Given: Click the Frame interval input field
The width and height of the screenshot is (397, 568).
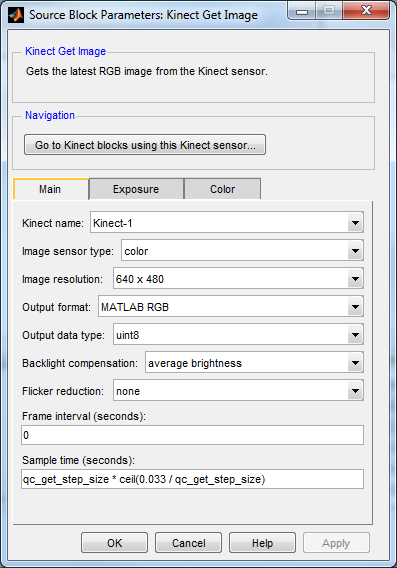Looking at the screenshot, I should pos(192,435).
